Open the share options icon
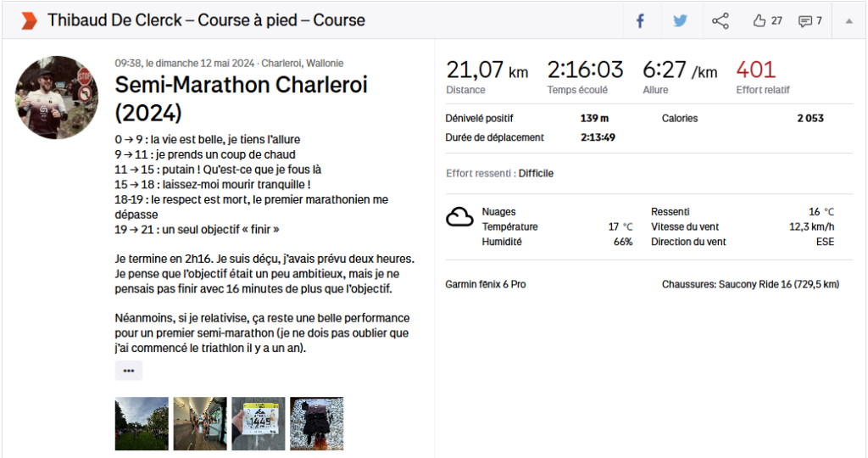The height and width of the screenshot is (458, 868). [721, 20]
